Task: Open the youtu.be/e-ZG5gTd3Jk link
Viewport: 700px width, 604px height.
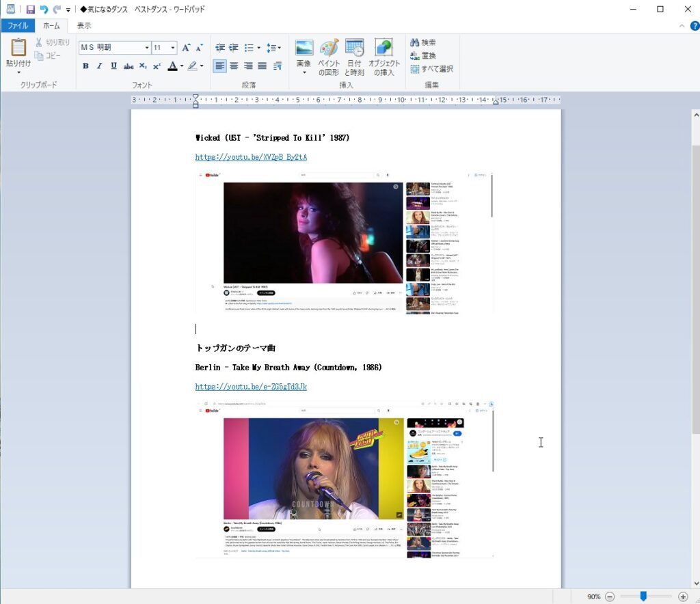Action: pyautogui.click(x=251, y=387)
